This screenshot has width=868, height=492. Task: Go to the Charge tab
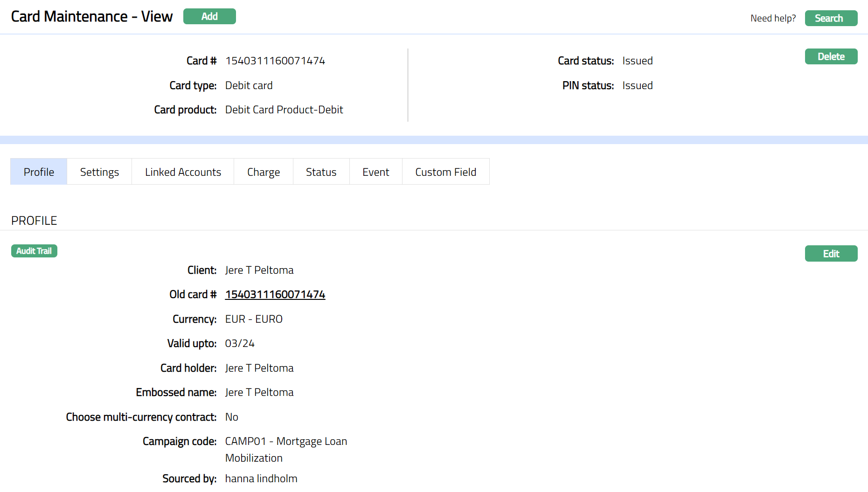pyautogui.click(x=264, y=172)
